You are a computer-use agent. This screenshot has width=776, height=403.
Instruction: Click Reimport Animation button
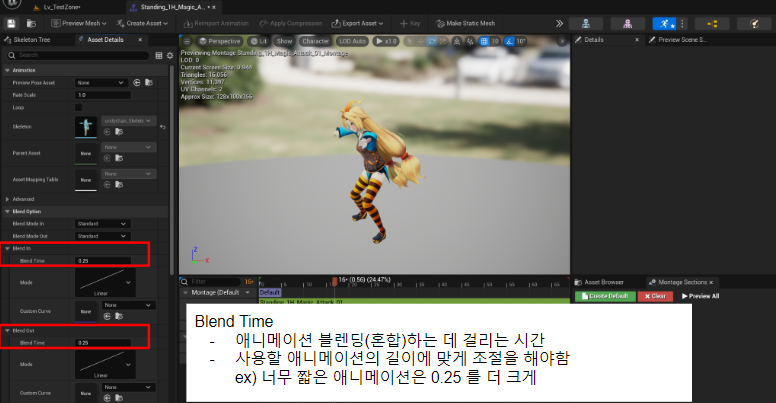click(x=216, y=23)
